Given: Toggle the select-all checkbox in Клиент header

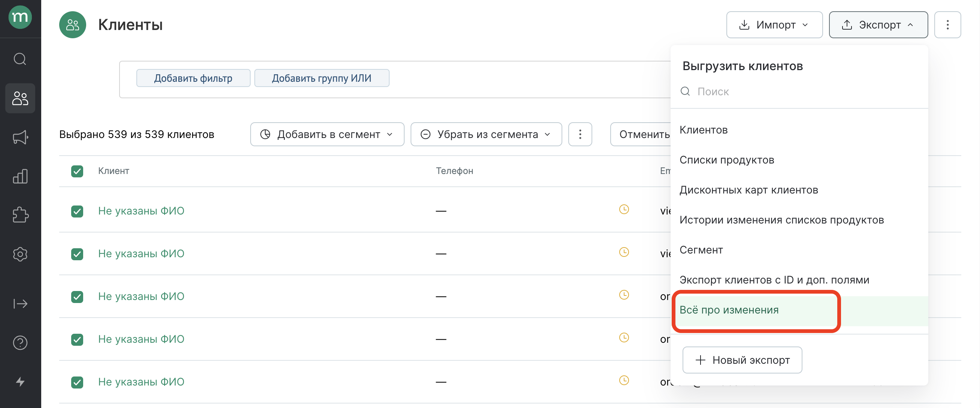Looking at the screenshot, I should click(77, 171).
